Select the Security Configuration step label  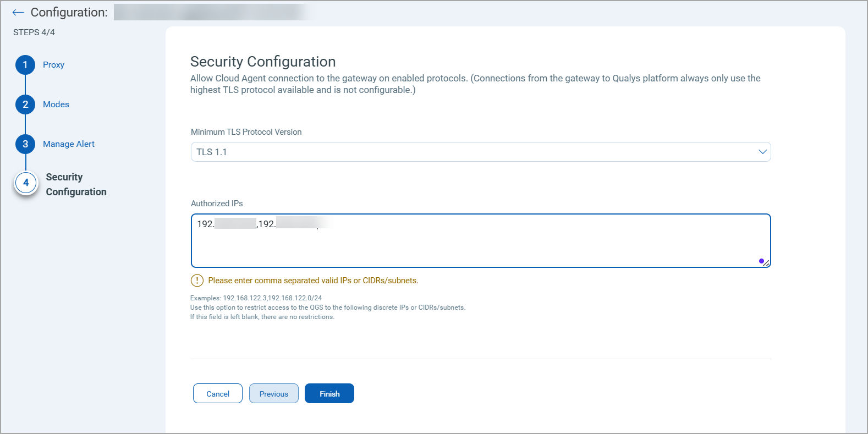click(x=76, y=184)
